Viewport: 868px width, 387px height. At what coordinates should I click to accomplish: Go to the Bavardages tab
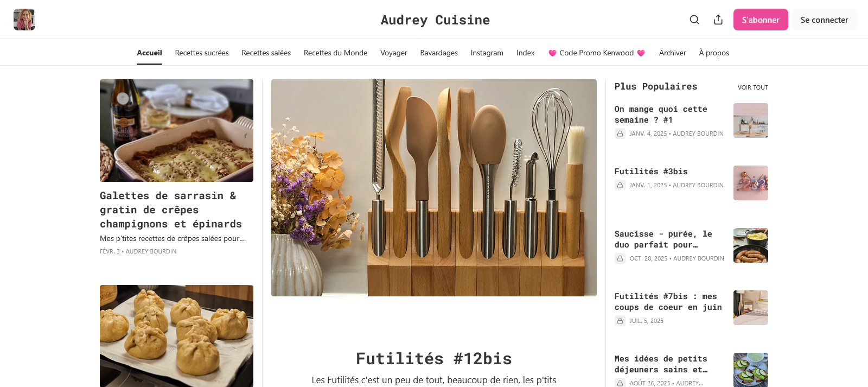[x=439, y=53]
